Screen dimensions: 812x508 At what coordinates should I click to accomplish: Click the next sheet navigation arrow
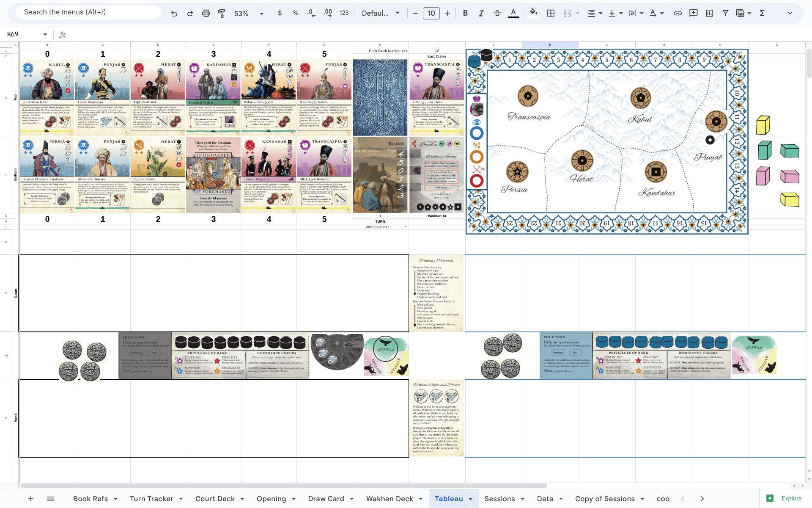702,499
